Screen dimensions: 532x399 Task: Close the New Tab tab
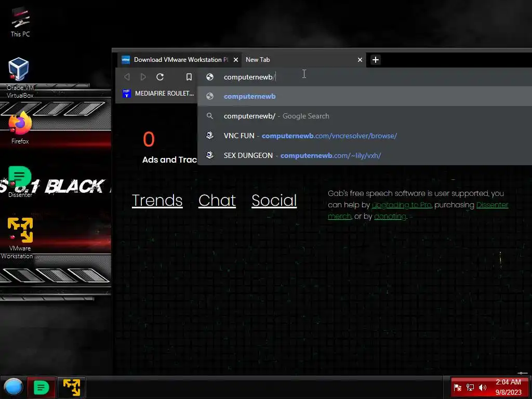pos(360,60)
